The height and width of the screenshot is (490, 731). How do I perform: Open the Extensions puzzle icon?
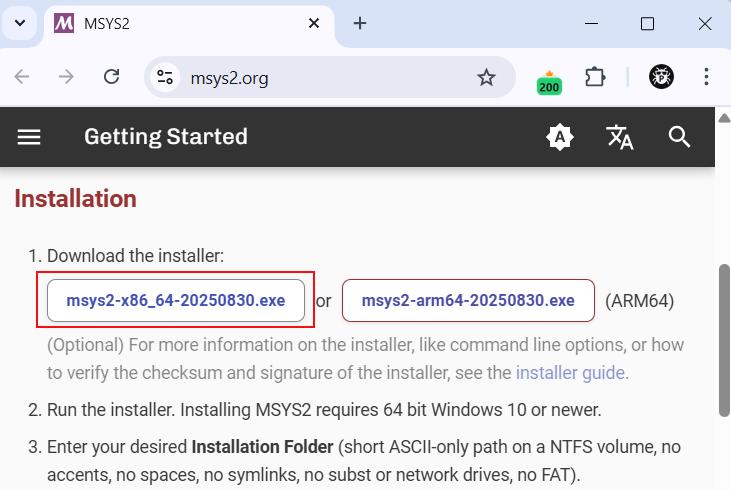595,77
